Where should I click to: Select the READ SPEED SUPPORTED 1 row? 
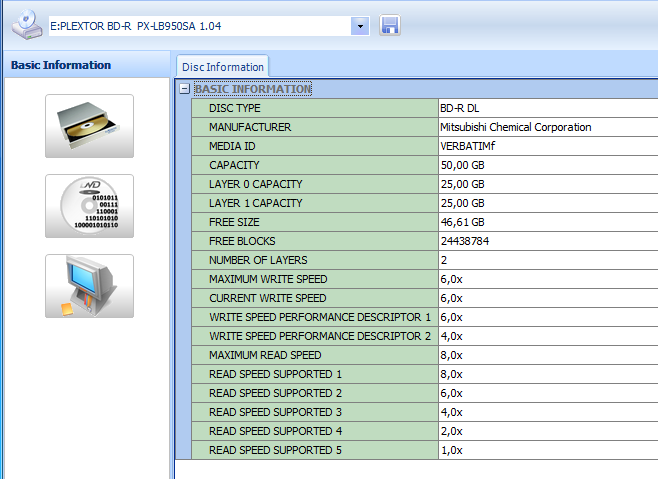pyautogui.click(x=425, y=374)
